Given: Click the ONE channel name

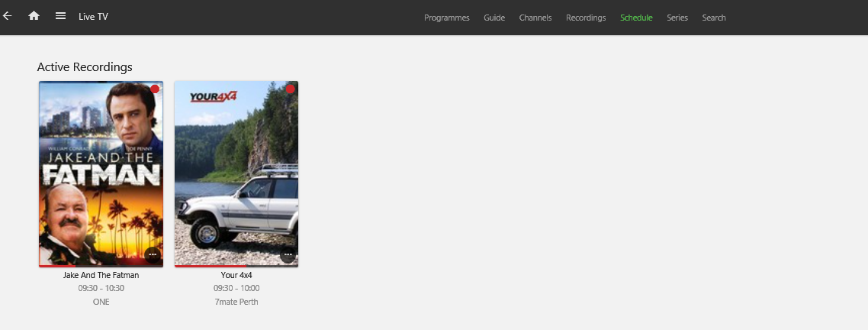Looking at the screenshot, I should coord(101,302).
